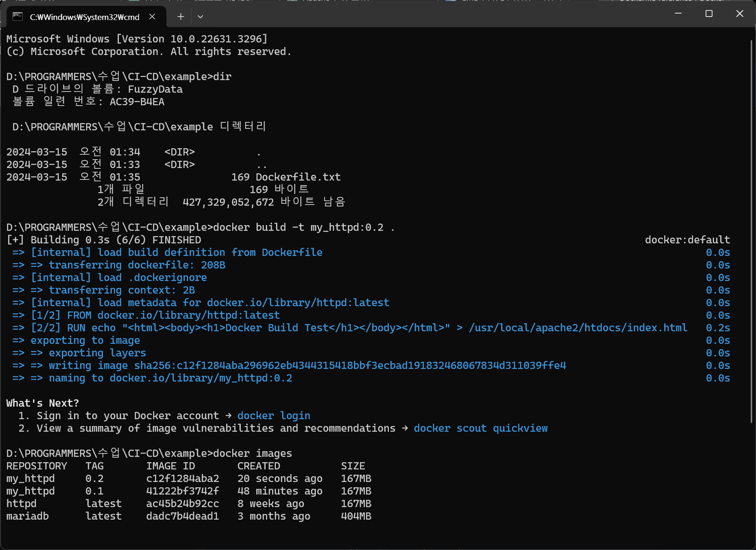The height and width of the screenshot is (550, 756).
Task: Click the 'load .dockerignore' line
Action: pyautogui.click(x=110, y=277)
